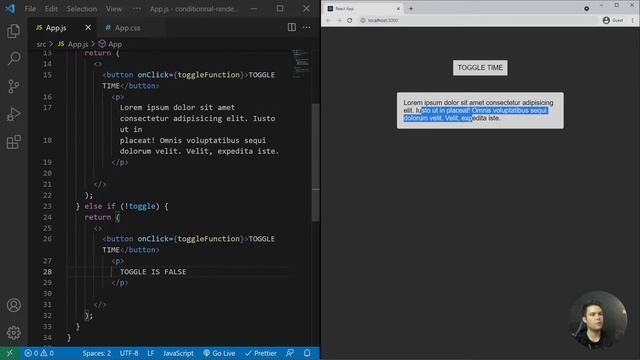This screenshot has width=640, height=360.
Task: Click the Prettier status item
Action: (261, 353)
